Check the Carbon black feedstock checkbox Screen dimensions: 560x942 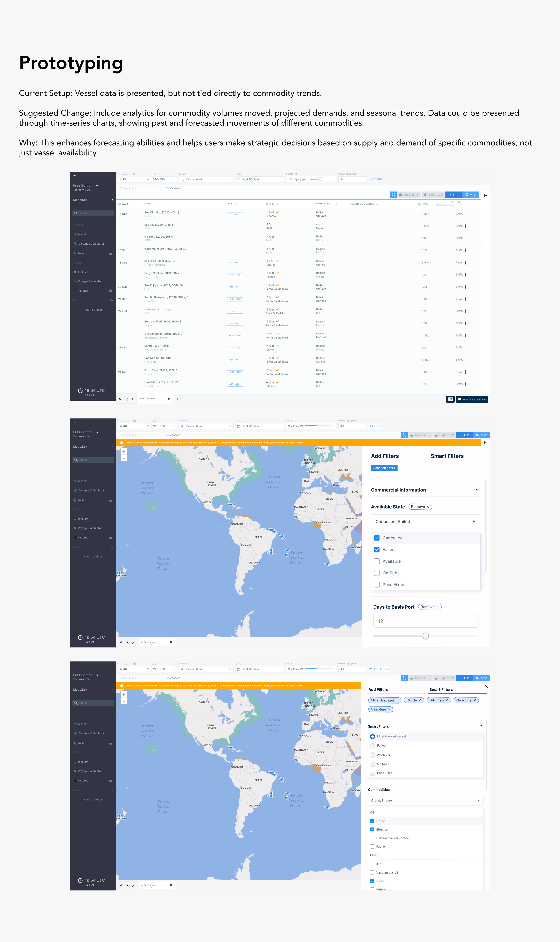coord(372,838)
